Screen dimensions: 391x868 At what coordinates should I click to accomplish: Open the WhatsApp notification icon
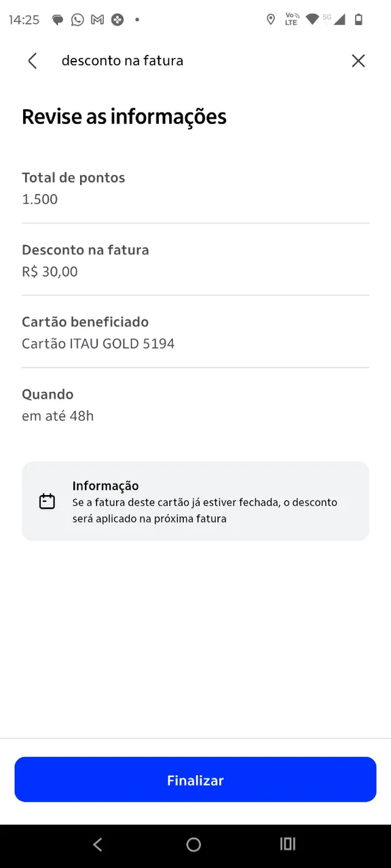[x=77, y=20]
